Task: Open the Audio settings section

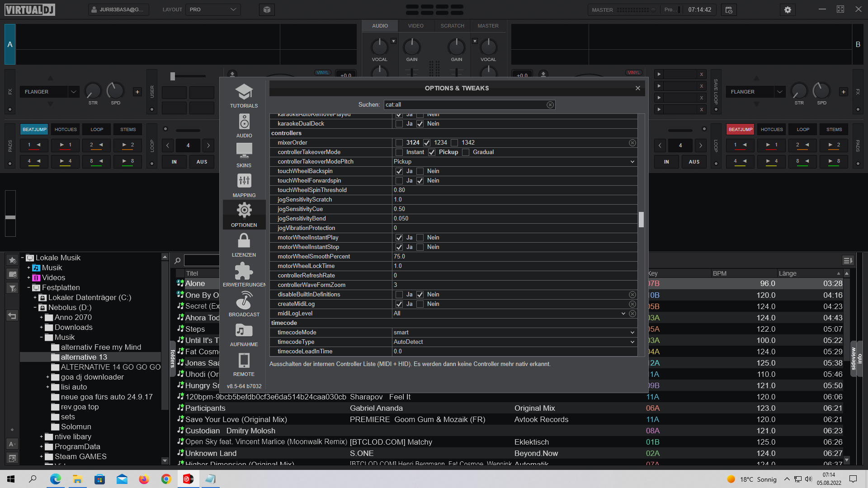Action: pyautogui.click(x=244, y=126)
